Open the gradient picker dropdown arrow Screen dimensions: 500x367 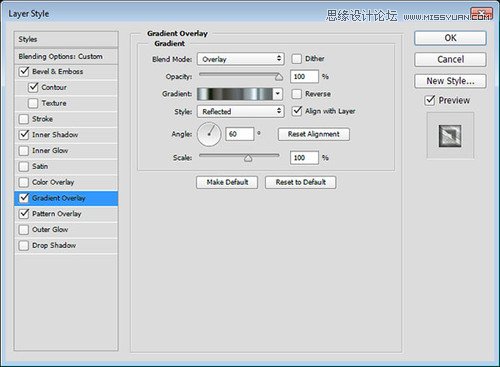click(x=277, y=94)
